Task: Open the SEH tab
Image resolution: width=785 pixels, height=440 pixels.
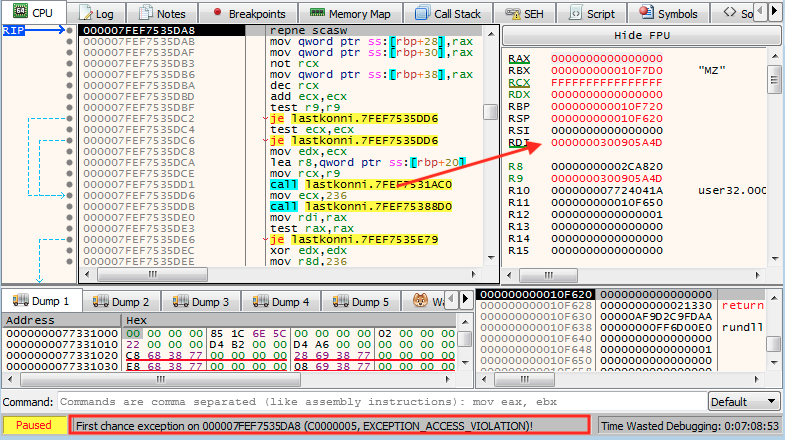Action: tap(528, 14)
